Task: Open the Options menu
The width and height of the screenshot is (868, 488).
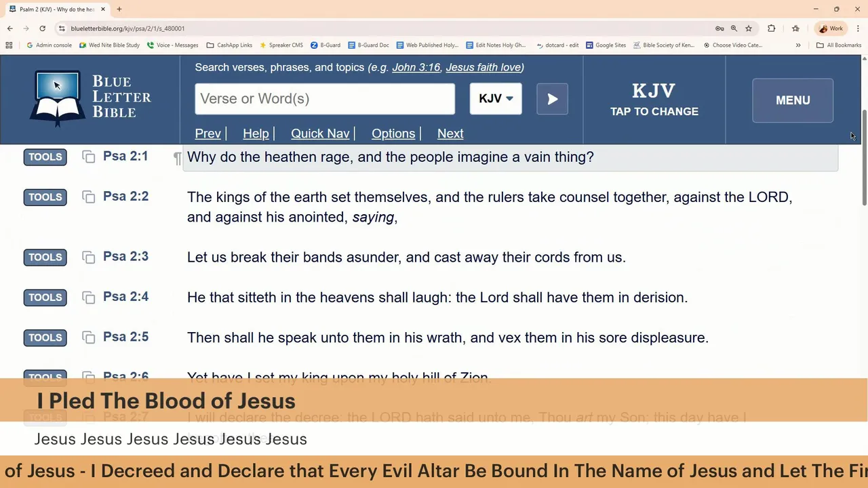Action: [393, 134]
